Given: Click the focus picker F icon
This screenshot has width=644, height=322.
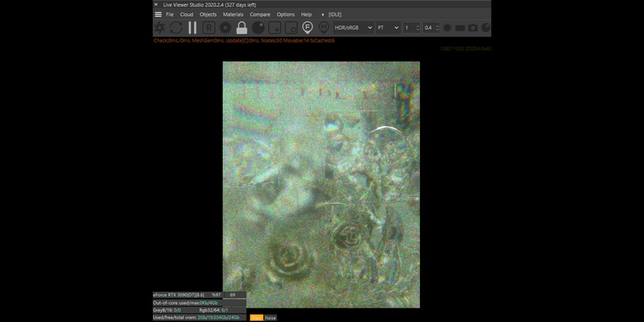Looking at the screenshot, I should (307, 28).
